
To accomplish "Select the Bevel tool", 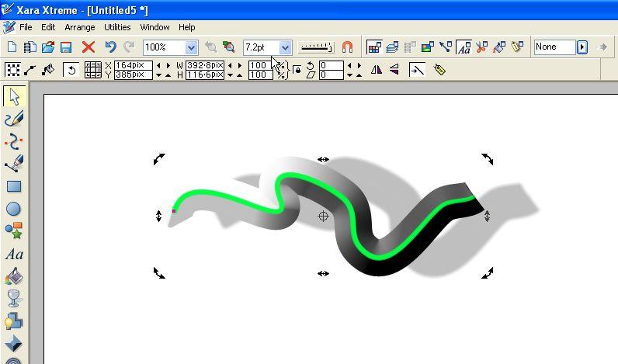I will tap(13, 344).
